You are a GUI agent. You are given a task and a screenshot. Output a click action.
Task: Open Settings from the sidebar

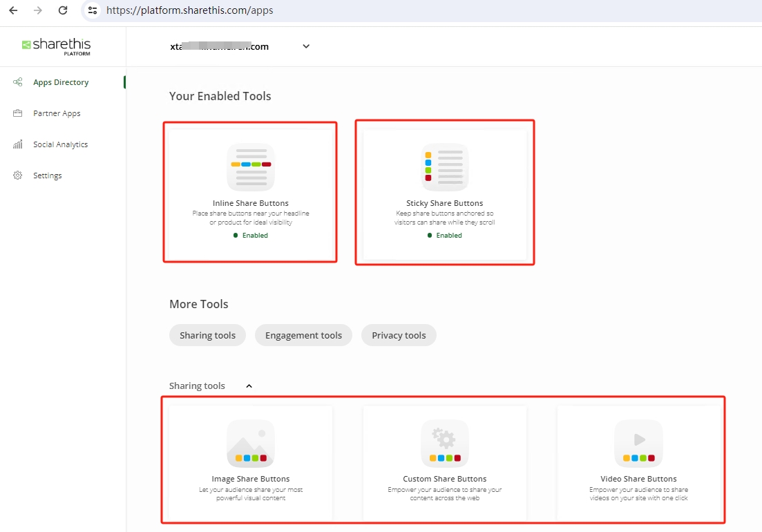(x=47, y=175)
